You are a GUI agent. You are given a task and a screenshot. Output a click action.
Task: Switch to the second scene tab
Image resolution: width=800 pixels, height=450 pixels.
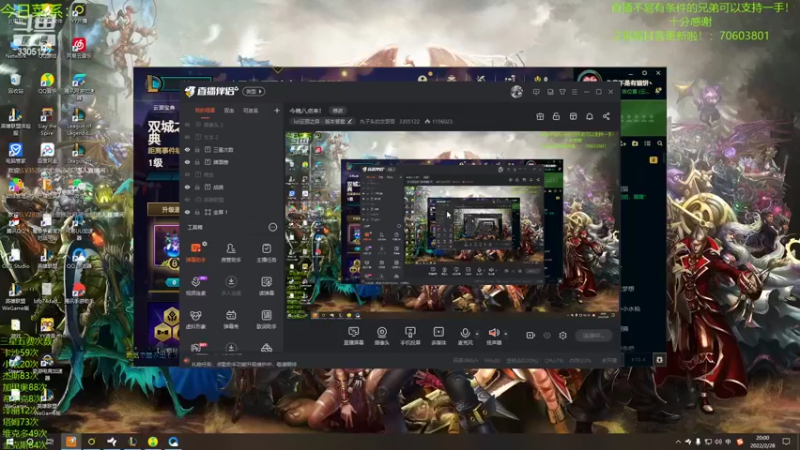click(x=229, y=110)
